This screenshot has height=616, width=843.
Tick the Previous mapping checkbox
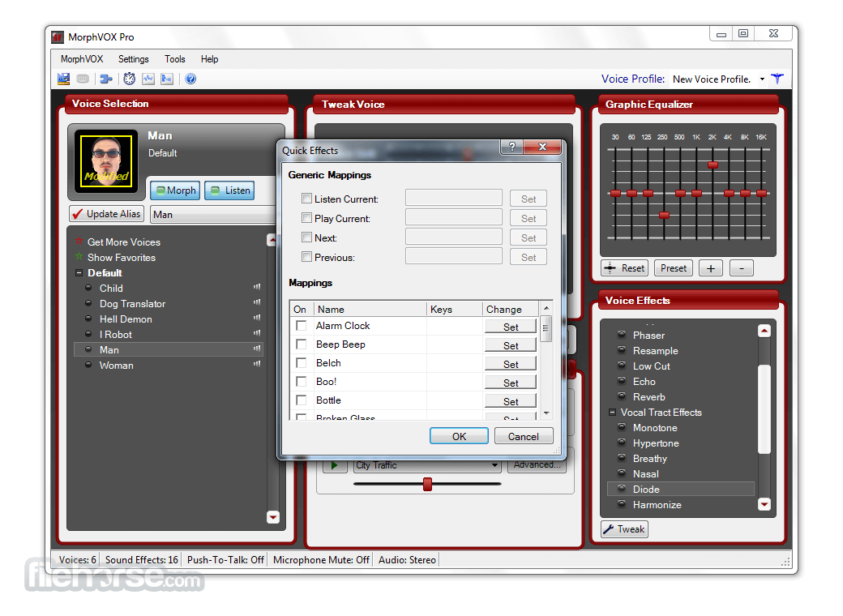click(x=306, y=256)
